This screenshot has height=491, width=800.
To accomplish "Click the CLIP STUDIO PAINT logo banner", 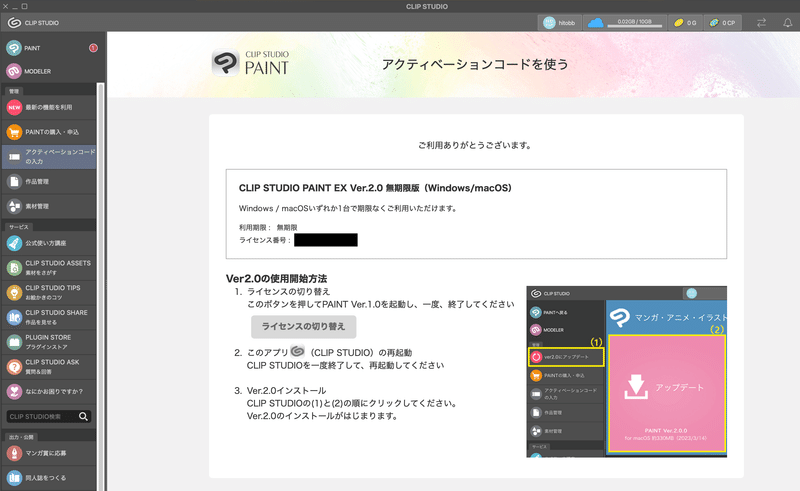I will coord(251,63).
